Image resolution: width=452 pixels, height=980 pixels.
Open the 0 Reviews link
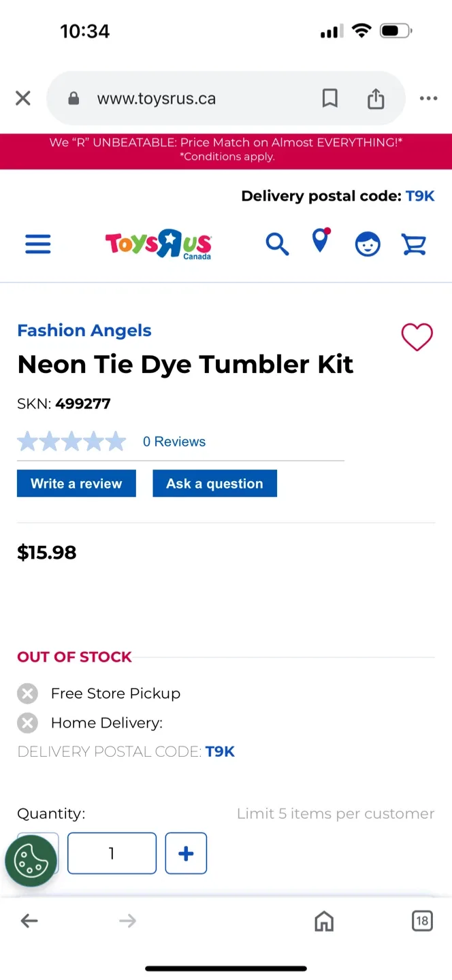pos(174,442)
